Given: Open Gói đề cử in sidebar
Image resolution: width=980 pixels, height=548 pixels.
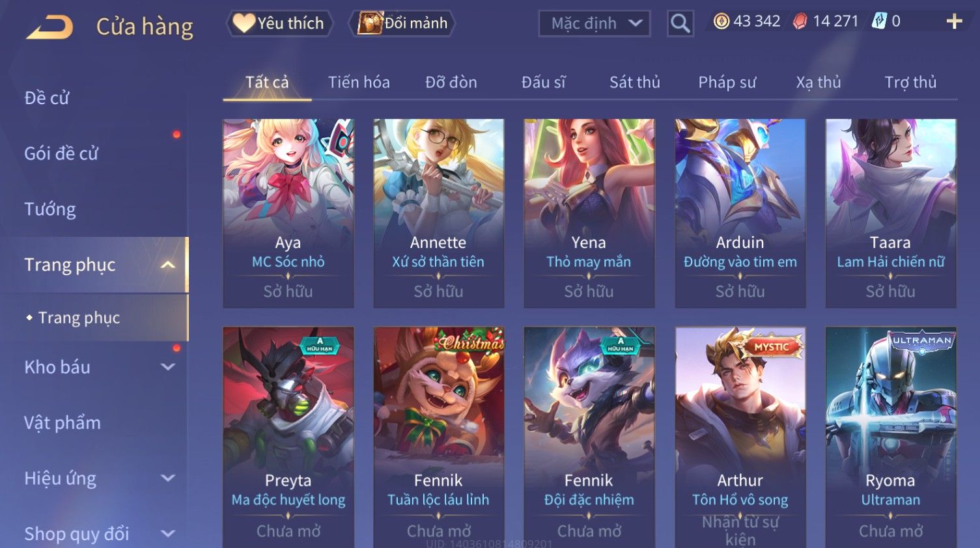Looking at the screenshot, I should (x=61, y=154).
